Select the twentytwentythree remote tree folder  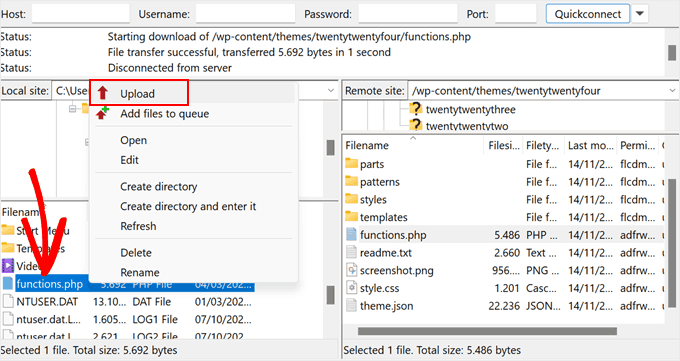point(471,109)
